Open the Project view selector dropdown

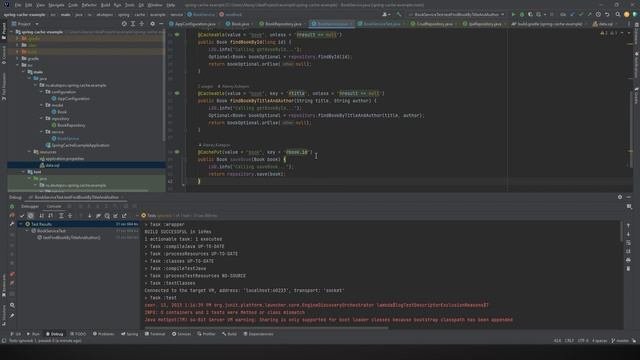coord(25,24)
